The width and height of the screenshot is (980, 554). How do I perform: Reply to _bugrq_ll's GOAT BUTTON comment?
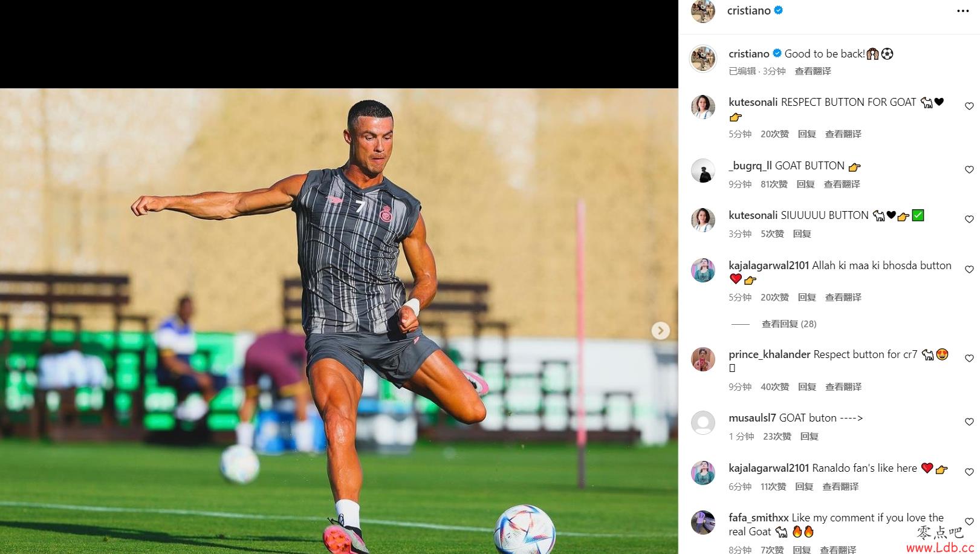click(x=805, y=184)
